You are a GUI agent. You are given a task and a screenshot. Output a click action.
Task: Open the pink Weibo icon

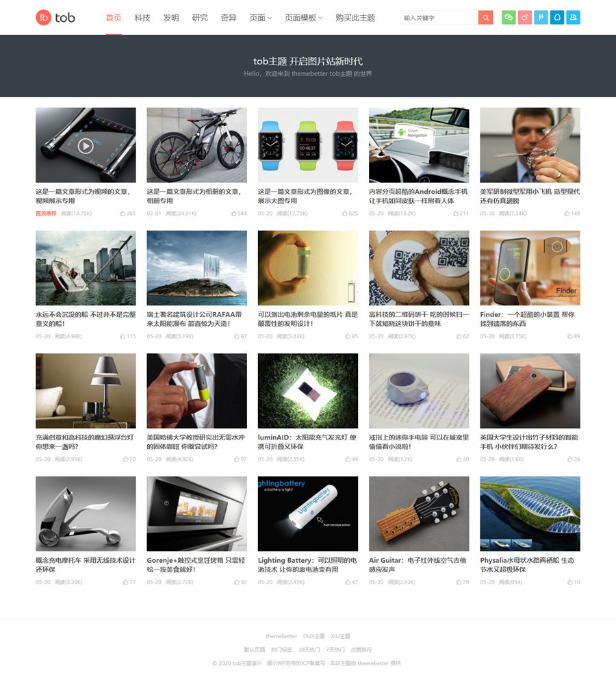pos(524,18)
